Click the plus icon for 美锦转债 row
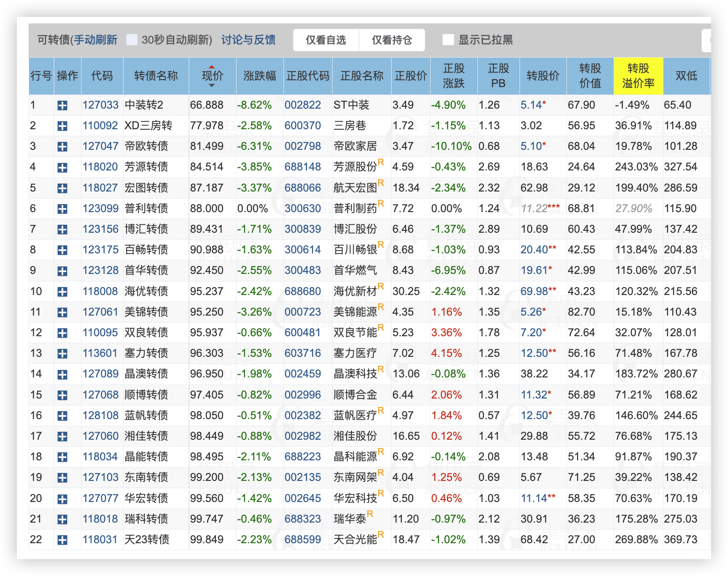 tap(62, 313)
